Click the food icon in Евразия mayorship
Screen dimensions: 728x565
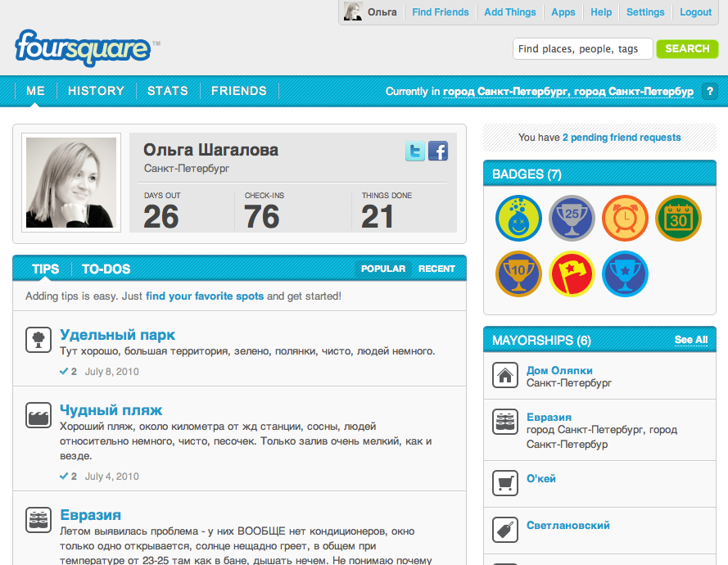pos(505,422)
